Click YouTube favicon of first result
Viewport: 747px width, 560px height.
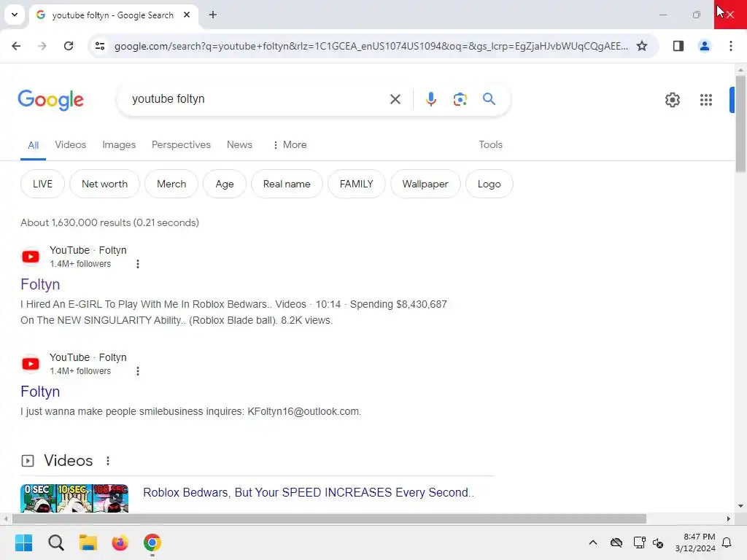[x=31, y=257]
